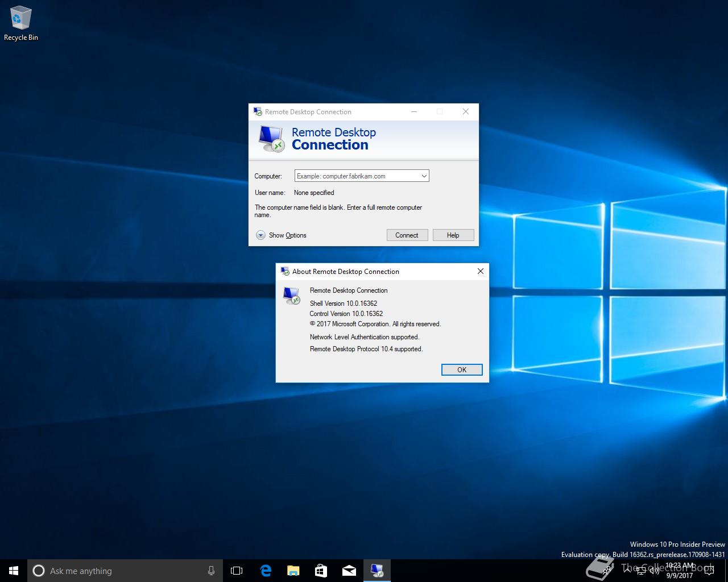
Task: Click Remote Desktop Connection title bar icon
Action: coord(258,111)
